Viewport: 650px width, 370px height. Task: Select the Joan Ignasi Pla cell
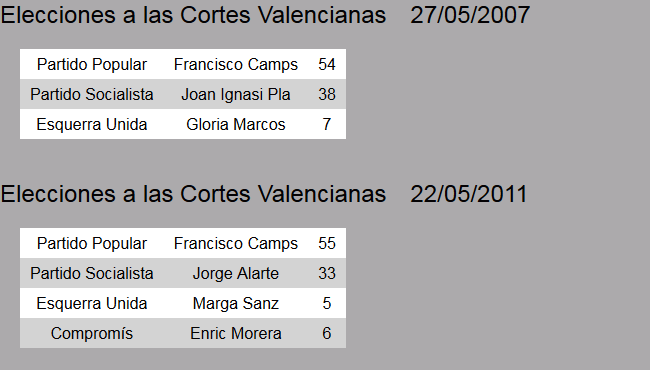point(236,94)
